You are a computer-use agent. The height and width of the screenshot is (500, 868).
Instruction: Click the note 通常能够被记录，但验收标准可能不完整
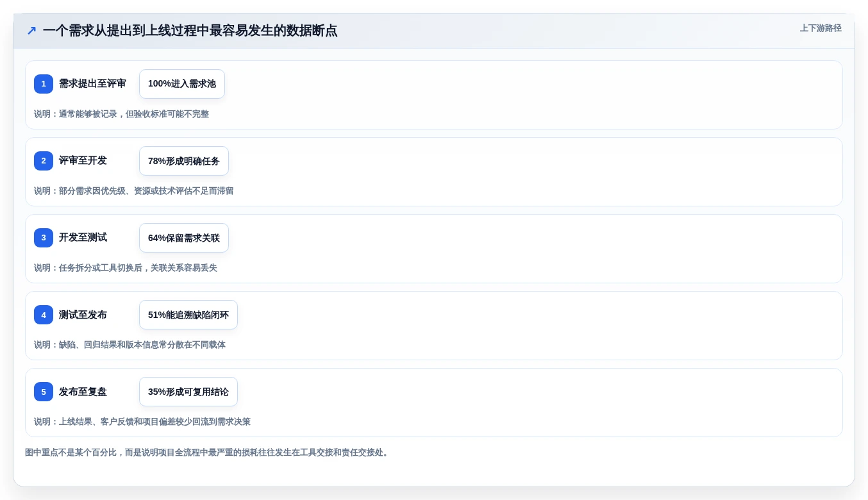pyautogui.click(x=121, y=114)
